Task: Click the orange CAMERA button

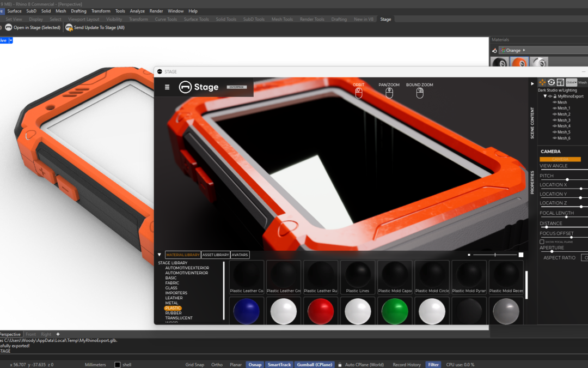Action: tap(560, 159)
